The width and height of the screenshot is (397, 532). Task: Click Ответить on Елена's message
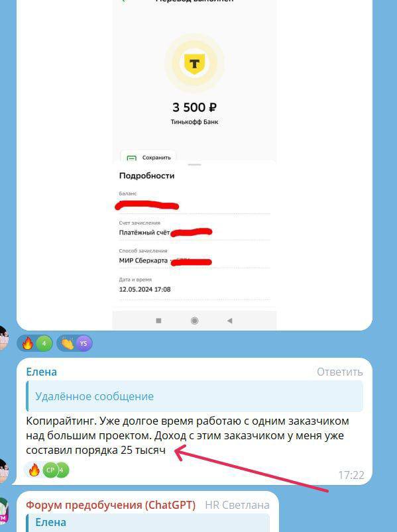coord(339,372)
